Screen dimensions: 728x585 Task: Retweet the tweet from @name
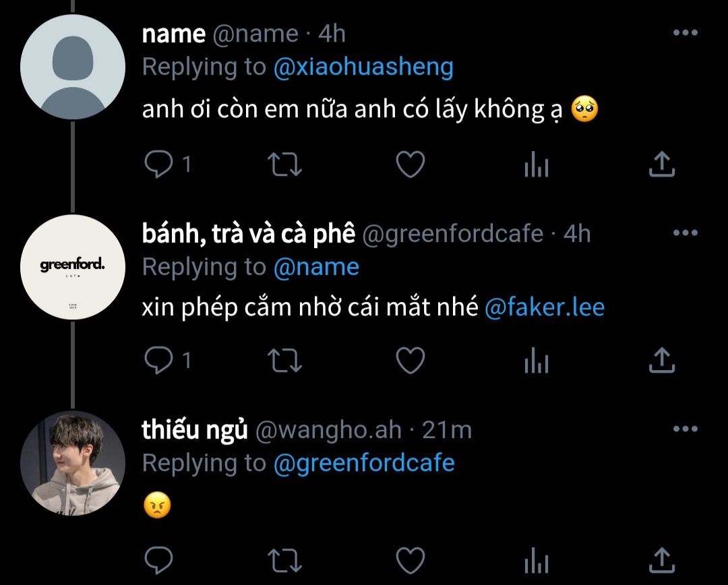tap(286, 165)
